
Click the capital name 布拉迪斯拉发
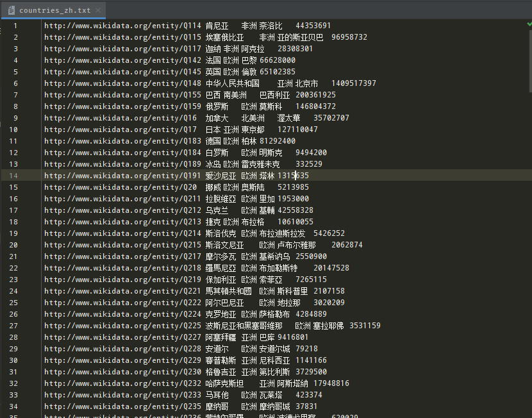(x=282, y=233)
